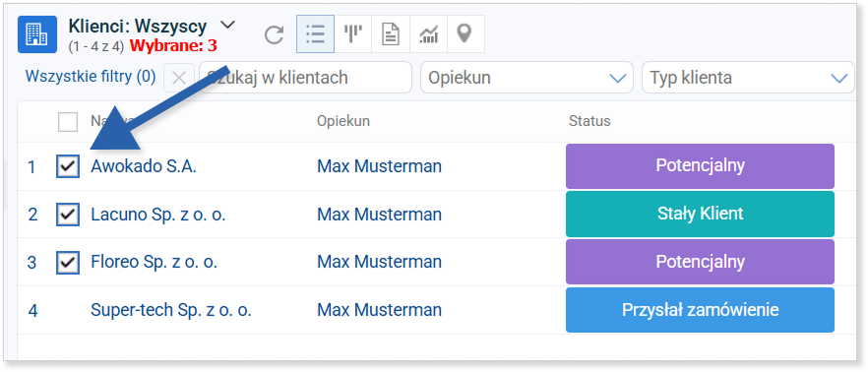Viewport: 868px width, 372px height.
Task: Uncheck the Awokado S.A. checkbox
Action: 68,166
